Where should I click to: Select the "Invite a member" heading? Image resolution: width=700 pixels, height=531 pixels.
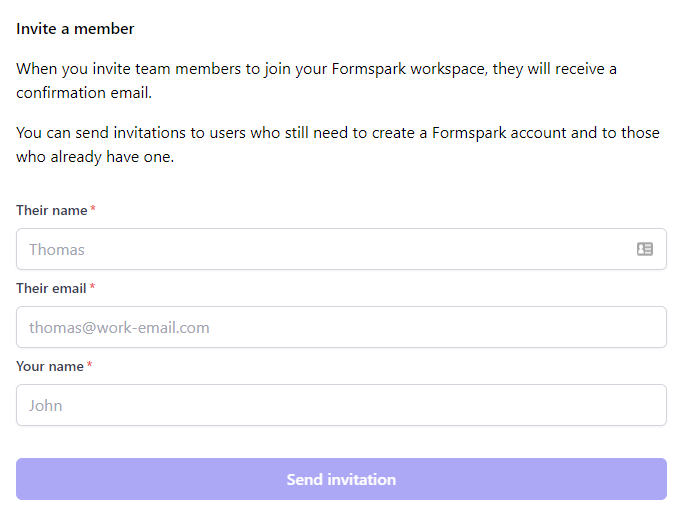pyautogui.click(x=75, y=29)
